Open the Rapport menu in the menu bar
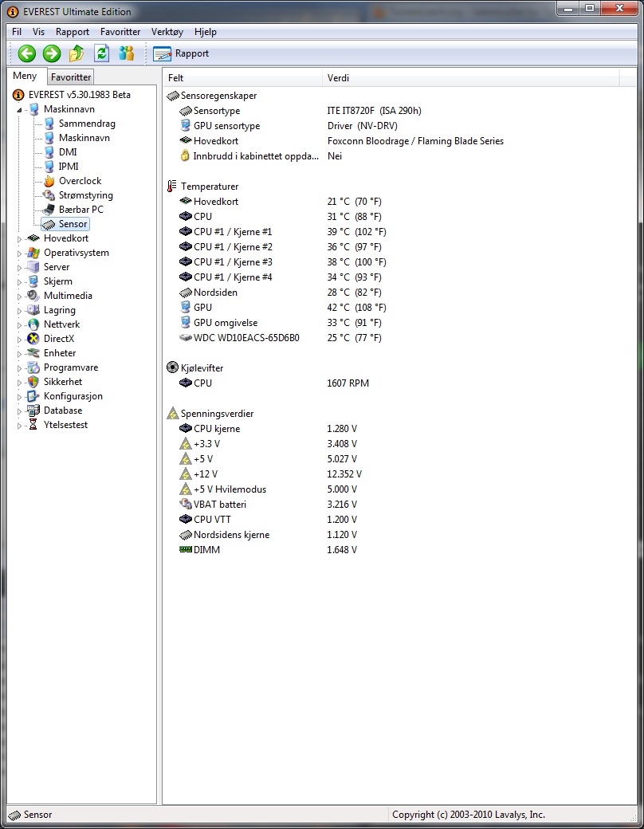Screen dimensions: 644x829 click(x=73, y=32)
